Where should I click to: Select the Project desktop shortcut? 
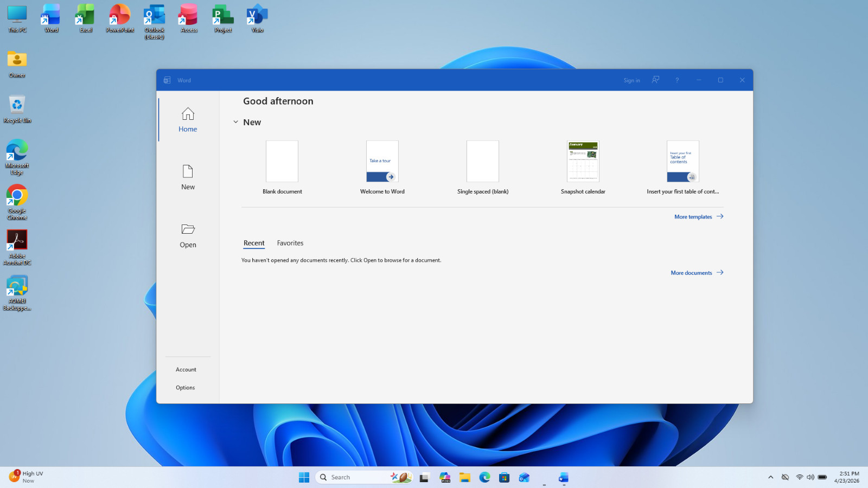pos(223,19)
